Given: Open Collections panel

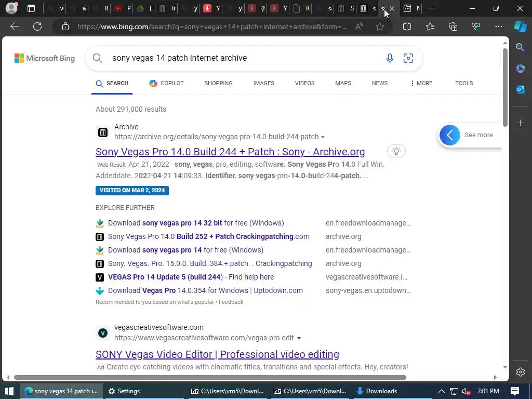Looking at the screenshot, I should 453,26.
